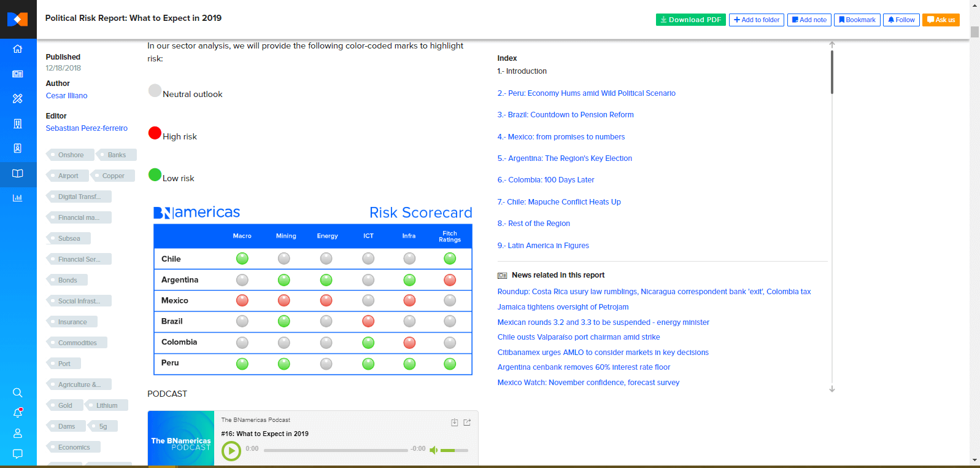Click the Follow button
980x468 pixels.
point(901,20)
